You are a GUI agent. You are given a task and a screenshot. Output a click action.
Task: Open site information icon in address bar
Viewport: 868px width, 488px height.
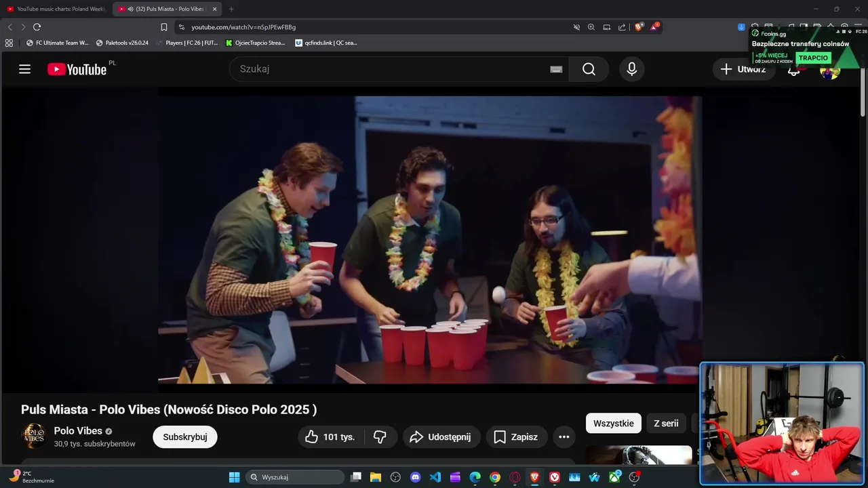coord(181,27)
